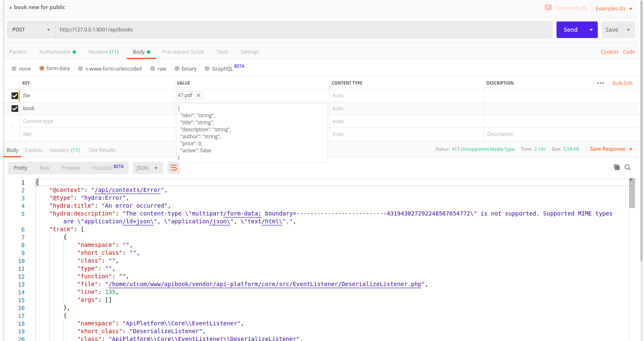Open the Save button dropdown arrow
The height and width of the screenshot is (341, 644).
tap(628, 30)
